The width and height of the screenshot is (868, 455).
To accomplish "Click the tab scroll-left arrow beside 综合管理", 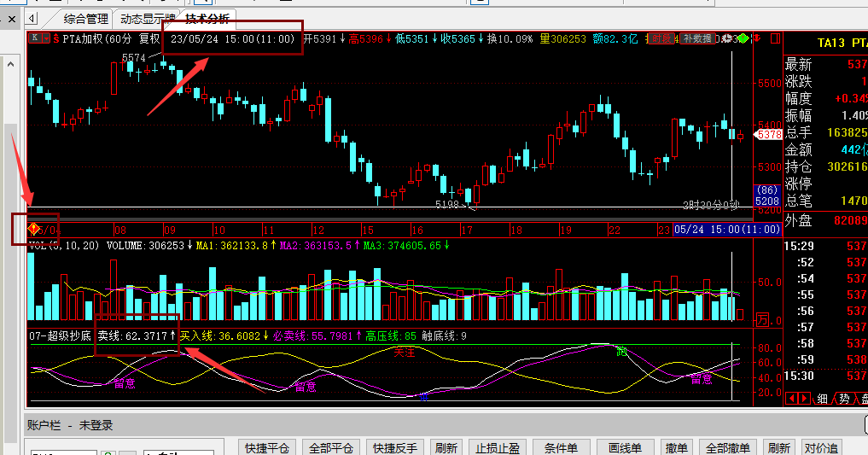I will [32, 18].
